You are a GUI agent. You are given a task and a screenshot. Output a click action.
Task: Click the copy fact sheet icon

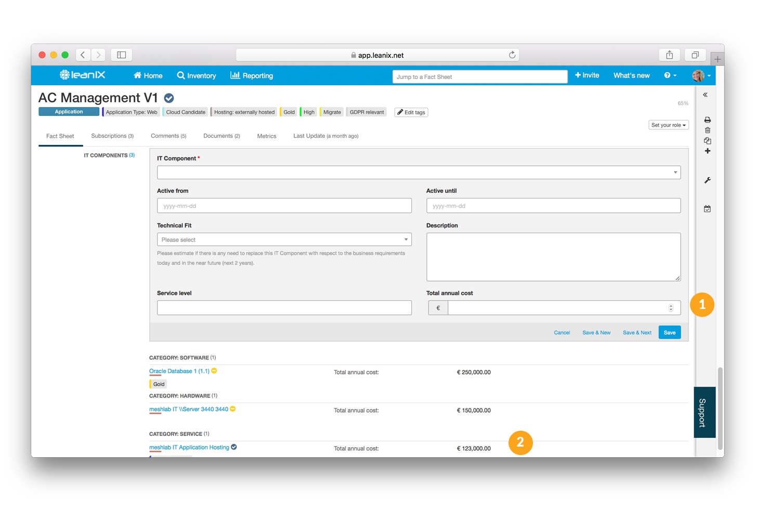708,141
